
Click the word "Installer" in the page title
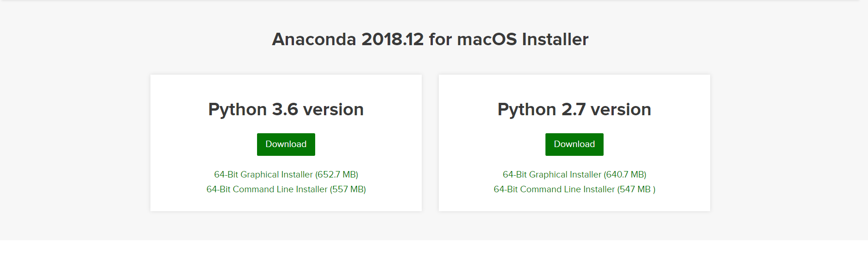tap(555, 40)
